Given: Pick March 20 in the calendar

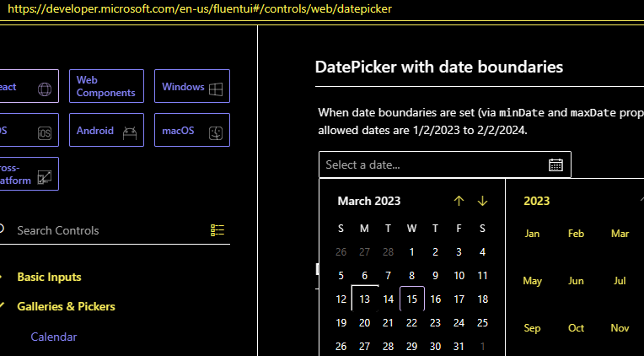Looking at the screenshot, I should click(364, 323).
